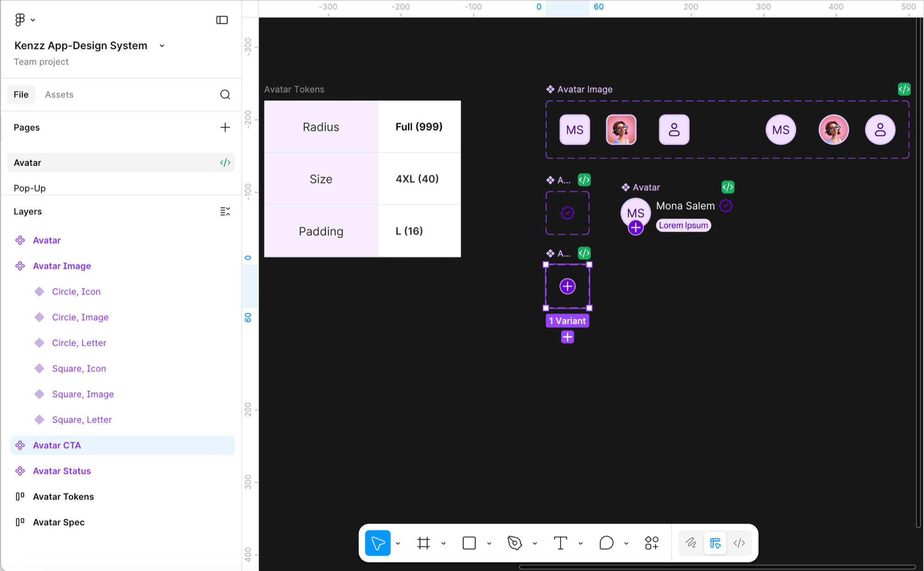This screenshot has width=924, height=571.
Task: Switch to Dev Mode toggle in toolbar
Action: click(739, 543)
